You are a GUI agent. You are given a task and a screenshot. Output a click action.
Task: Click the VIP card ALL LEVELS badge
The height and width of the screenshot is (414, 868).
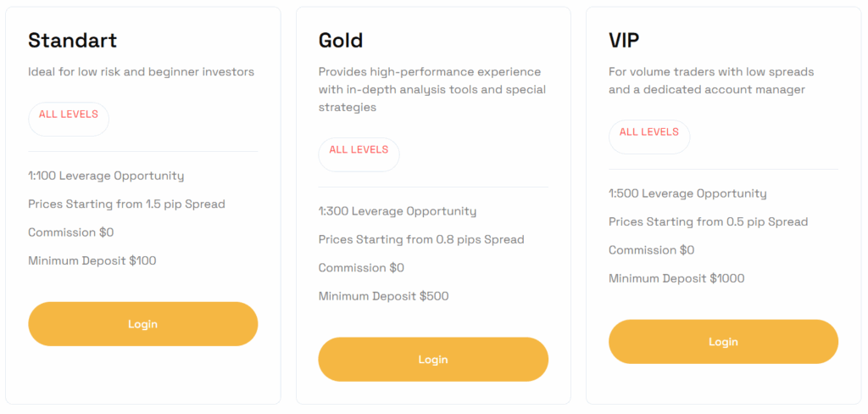[649, 133]
